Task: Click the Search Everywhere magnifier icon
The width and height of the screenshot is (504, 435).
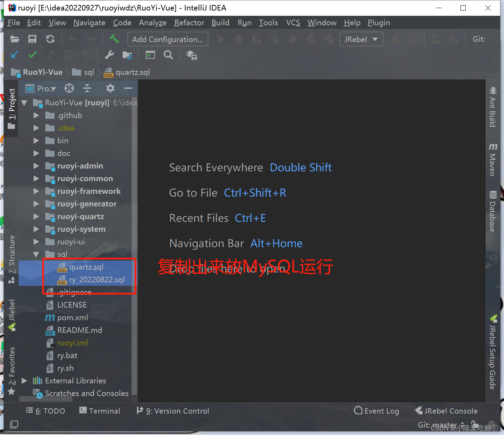Action: click(x=168, y=55)
